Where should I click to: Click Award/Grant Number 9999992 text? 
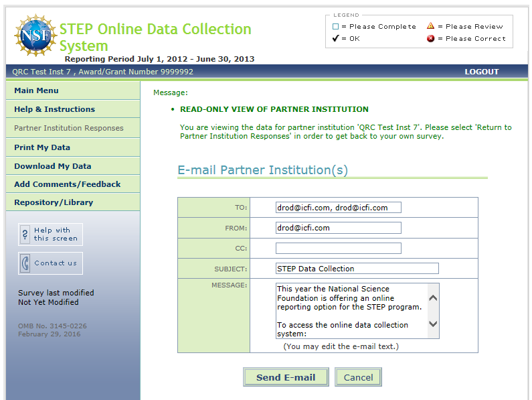(136, 72)
